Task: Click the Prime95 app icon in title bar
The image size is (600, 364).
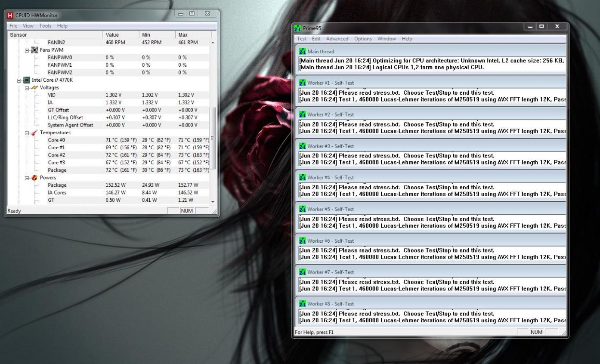Action: pyautogui.click(x=297, y=28)
